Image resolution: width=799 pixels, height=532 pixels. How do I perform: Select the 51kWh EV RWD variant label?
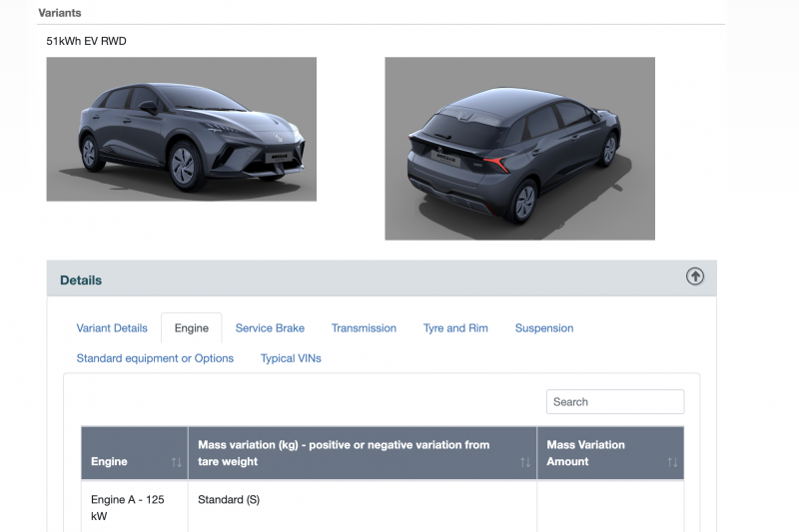[86, 41]
